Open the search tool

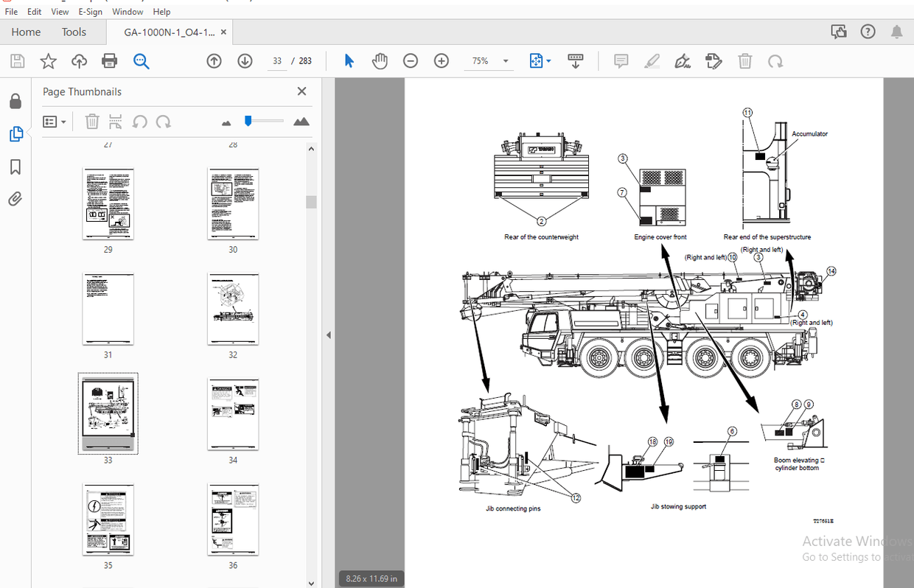point(140,61)
